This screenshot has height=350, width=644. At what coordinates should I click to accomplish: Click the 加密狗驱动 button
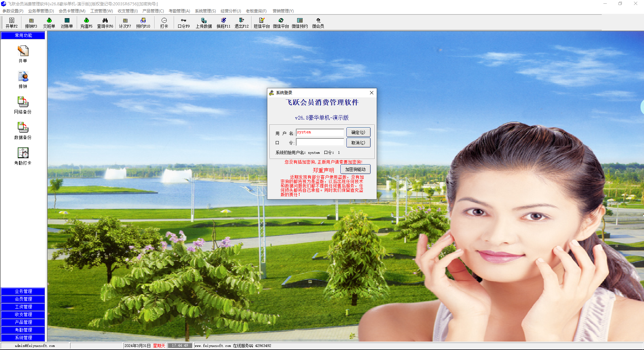[x=355, y=169]
